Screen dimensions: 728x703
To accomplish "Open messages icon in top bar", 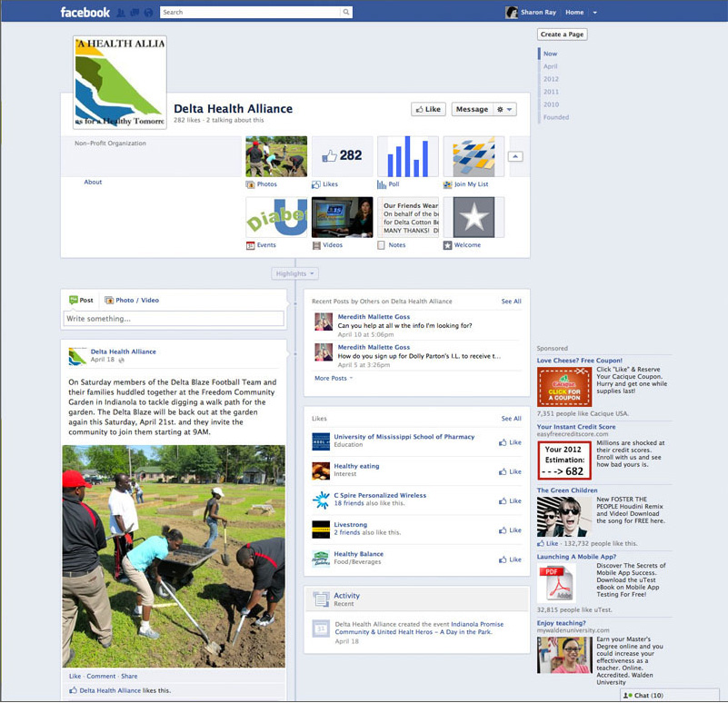I will click(x=135, y=13).
